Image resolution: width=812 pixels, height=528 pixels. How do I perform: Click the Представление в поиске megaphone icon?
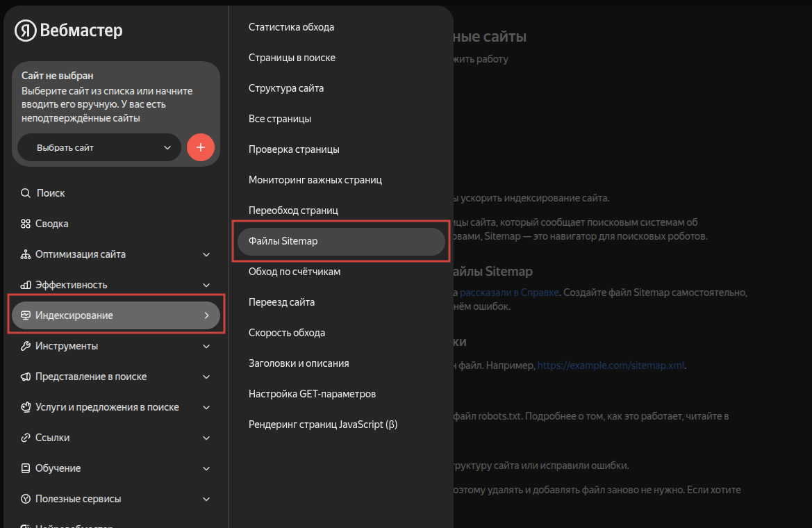26,377
